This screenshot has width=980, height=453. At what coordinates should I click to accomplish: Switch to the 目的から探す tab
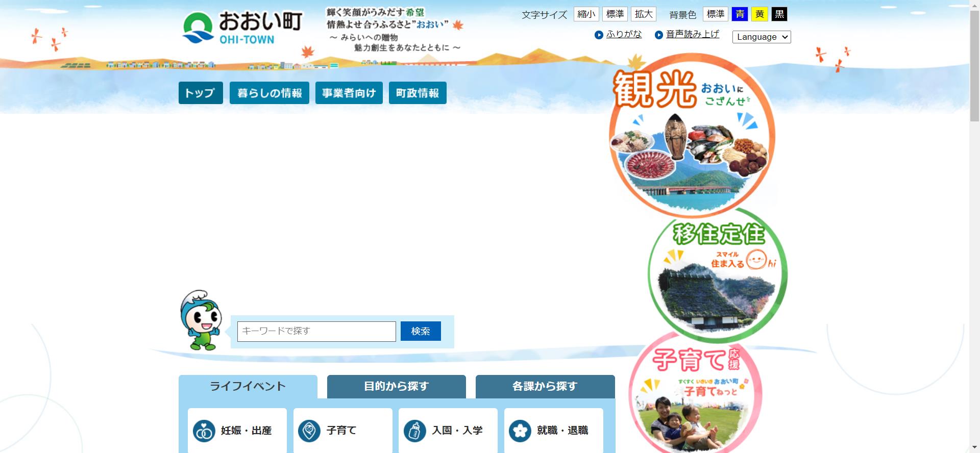396,386
